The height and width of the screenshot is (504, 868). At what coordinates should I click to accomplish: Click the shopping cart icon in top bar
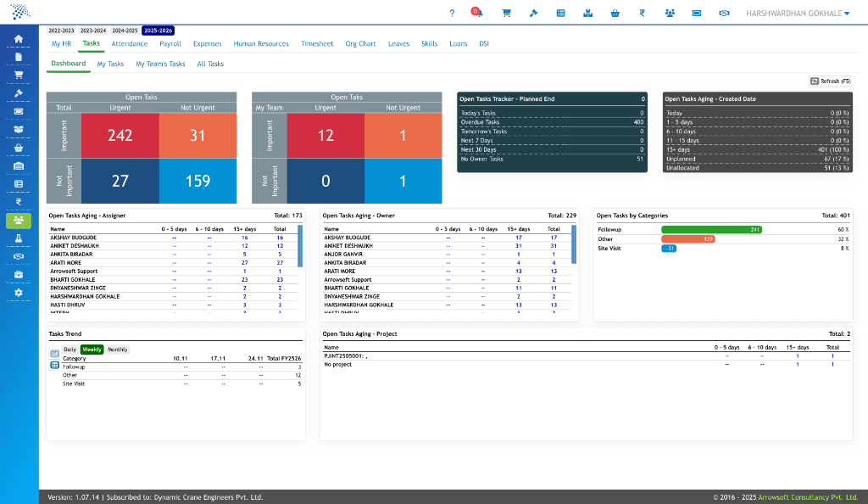click(506, 13)
